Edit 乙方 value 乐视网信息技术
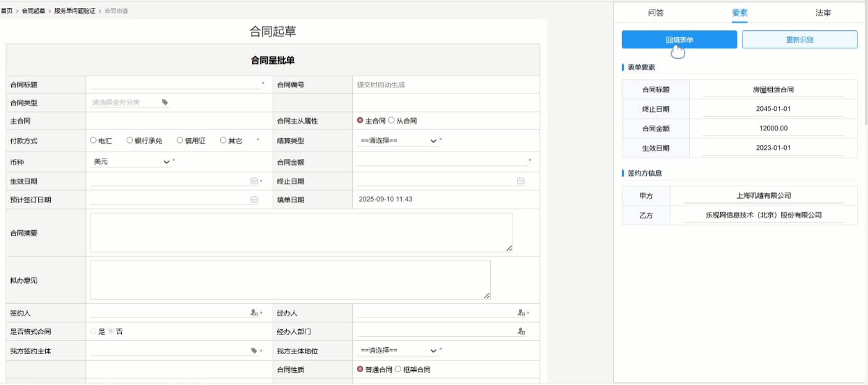 click(x=764, y=215)
